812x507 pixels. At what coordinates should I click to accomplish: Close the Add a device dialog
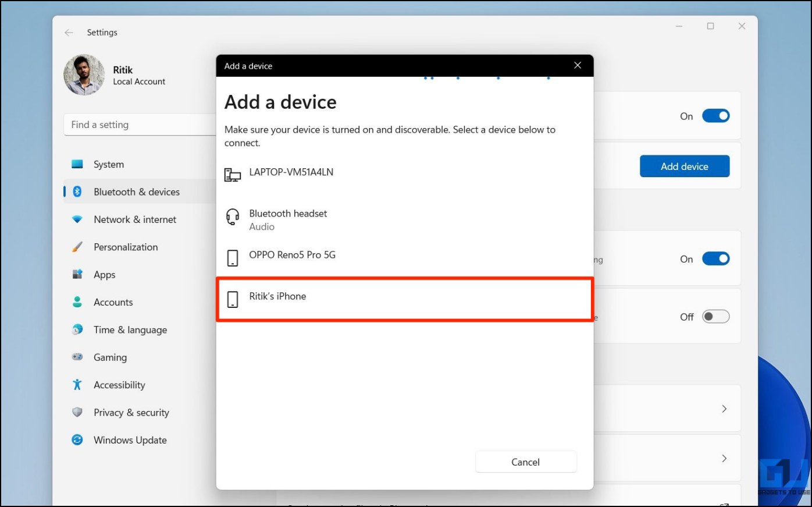pos(578,65)
